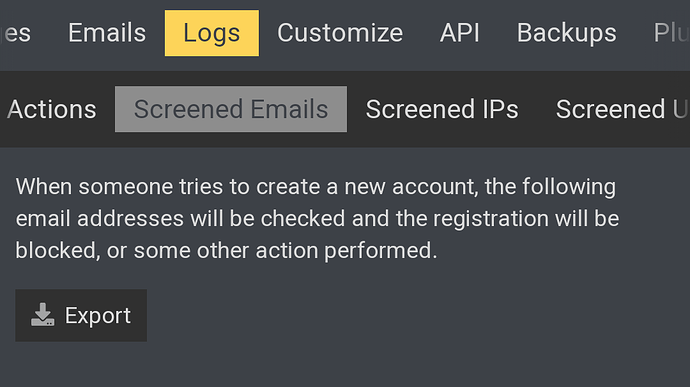
Task: Go to the Backups tab
Action: click(566, 33)
